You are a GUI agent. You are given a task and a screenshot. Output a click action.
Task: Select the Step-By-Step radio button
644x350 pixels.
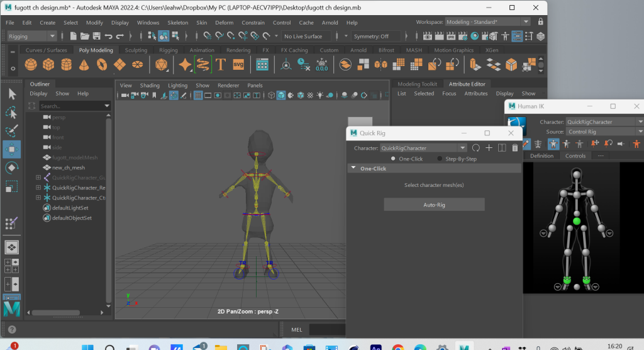click(440, 159)
